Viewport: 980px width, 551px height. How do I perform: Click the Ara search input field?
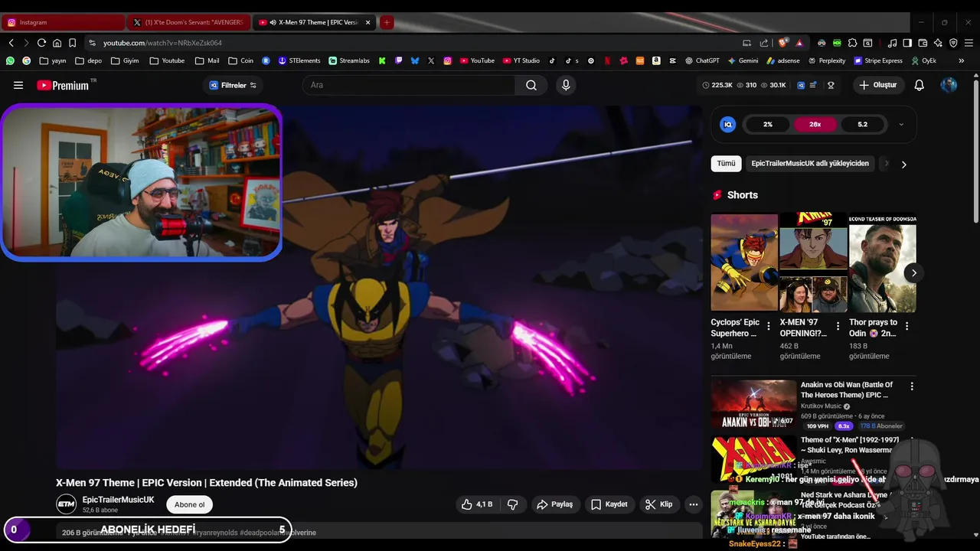tap(409, 86)
